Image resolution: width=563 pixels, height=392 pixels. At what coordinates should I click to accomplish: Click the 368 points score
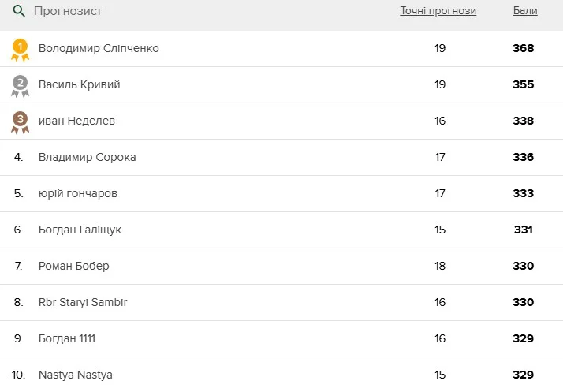[523, 48]
